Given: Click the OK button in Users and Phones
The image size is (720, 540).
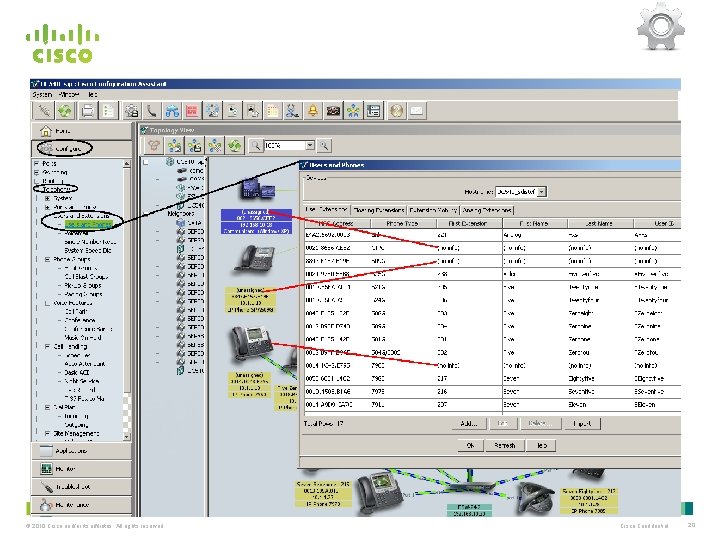Looking at the screenshot, I should click(471, 445).
